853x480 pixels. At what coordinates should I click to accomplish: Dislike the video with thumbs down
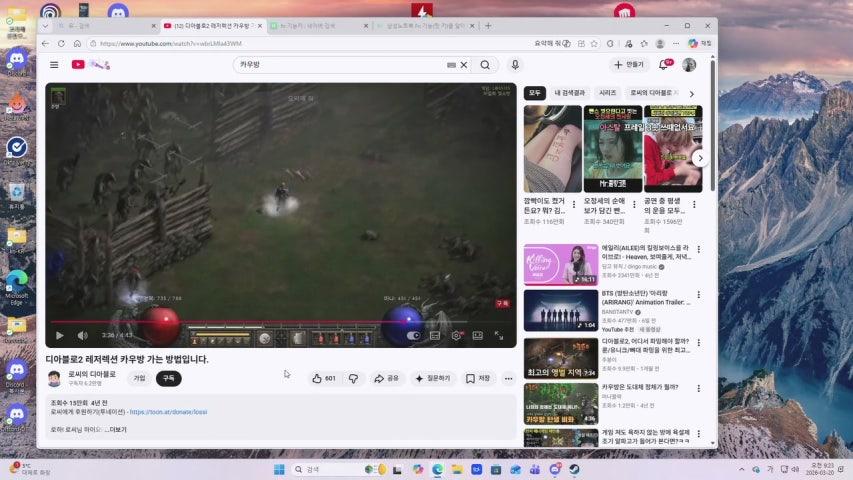[353, 379]
